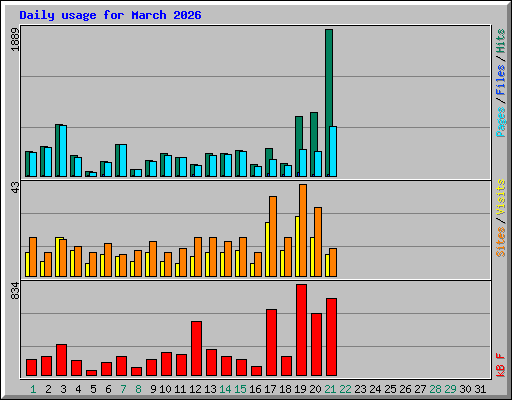Click the green day 29 label

tap(450, 389)
